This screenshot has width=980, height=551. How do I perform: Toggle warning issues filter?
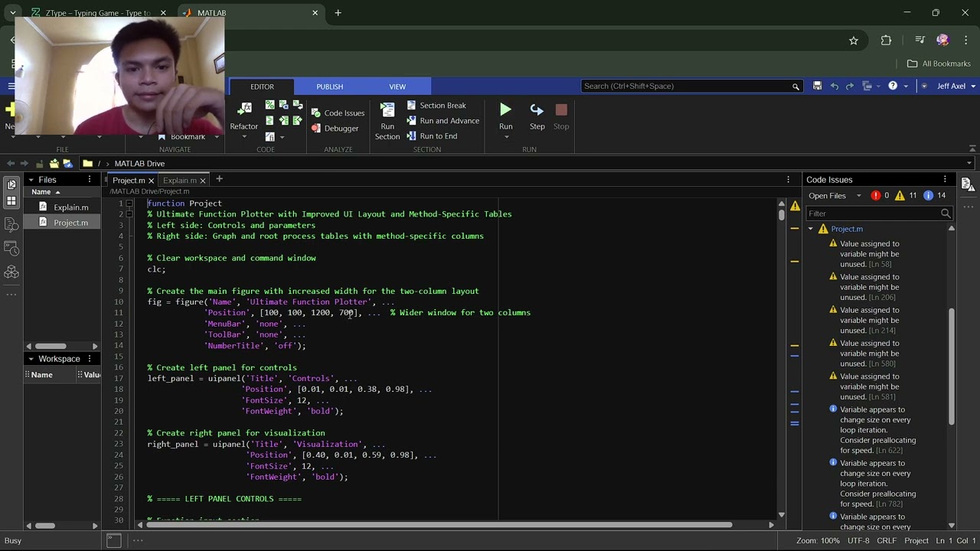click(x=906, y=195)
